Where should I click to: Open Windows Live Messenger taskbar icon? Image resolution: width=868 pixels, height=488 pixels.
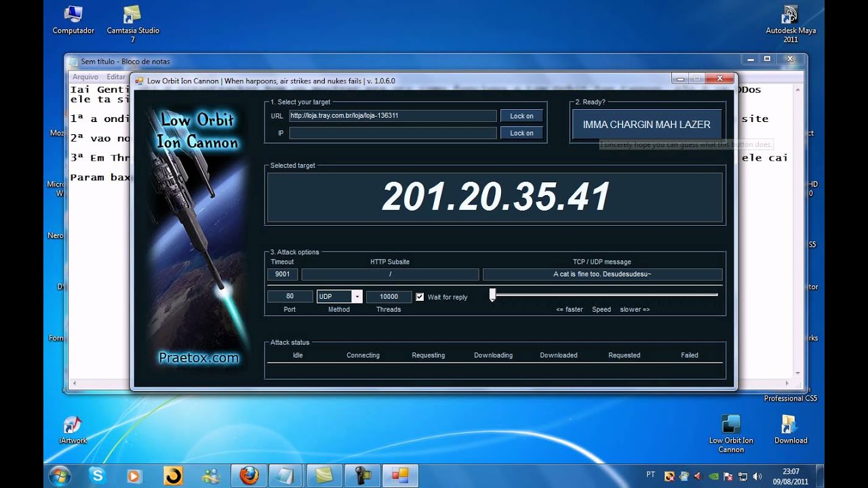[212, 476]
